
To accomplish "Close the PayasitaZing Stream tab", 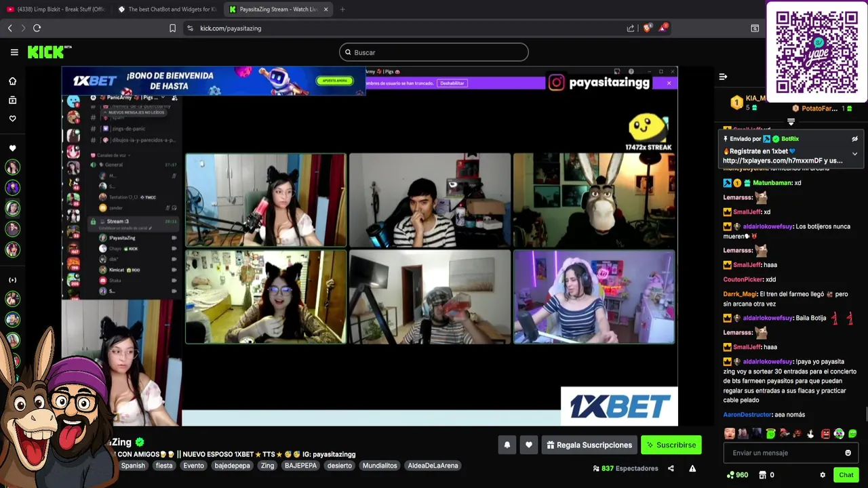I will [326, 9].
